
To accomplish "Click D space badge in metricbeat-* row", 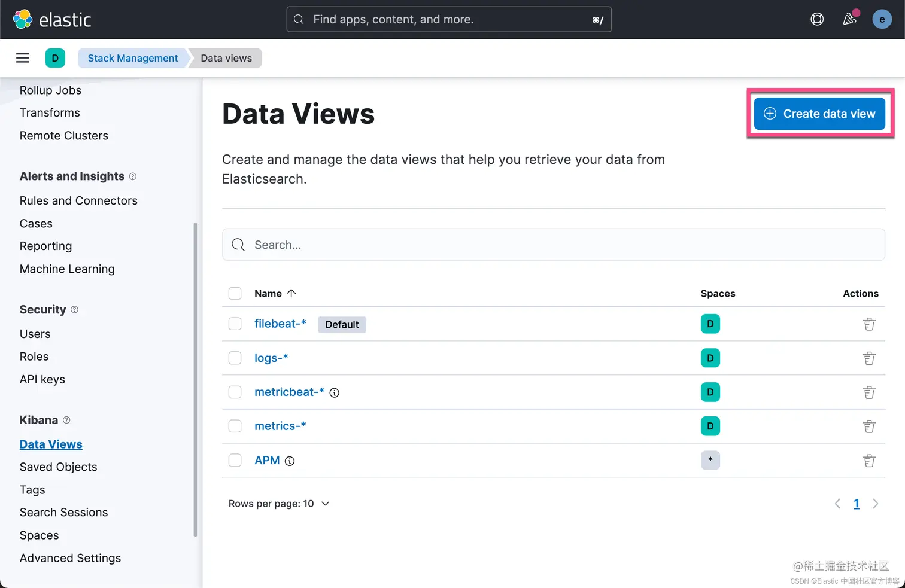I will pos(710,392).
